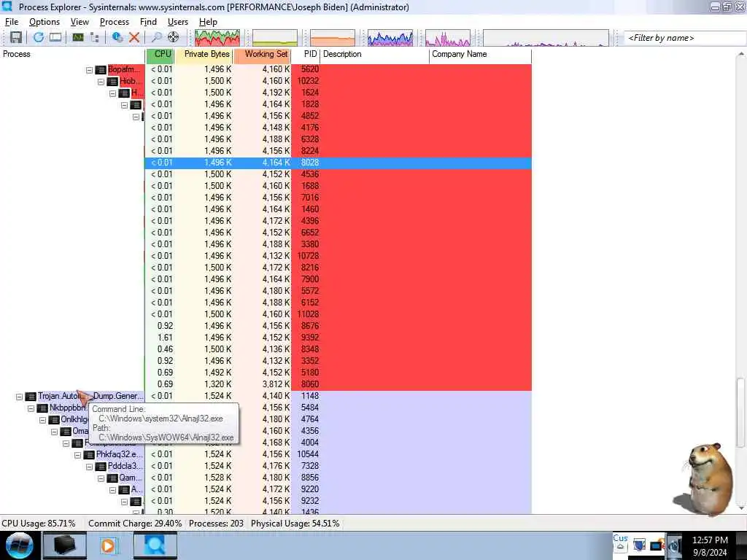Viewport: 747px width, 560px height.
Task: Open the Help menu
Action: [208, 22]
